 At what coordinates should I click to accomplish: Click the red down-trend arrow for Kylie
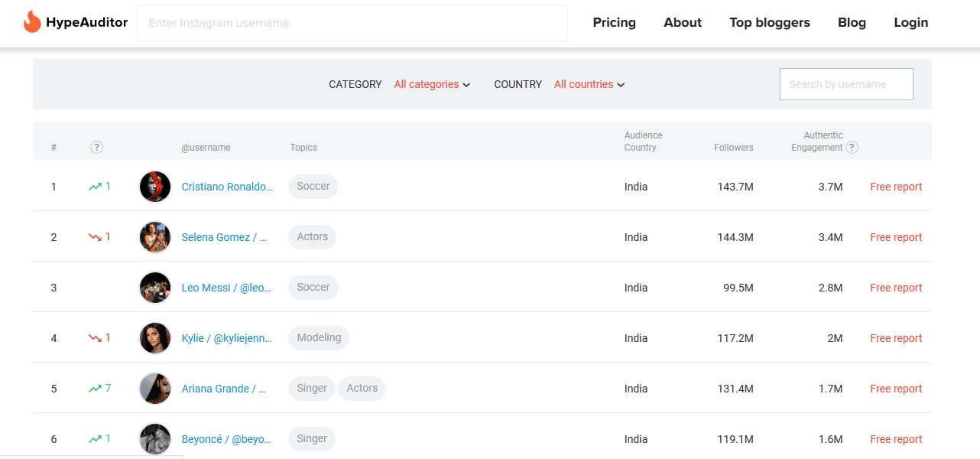[95, 338]
